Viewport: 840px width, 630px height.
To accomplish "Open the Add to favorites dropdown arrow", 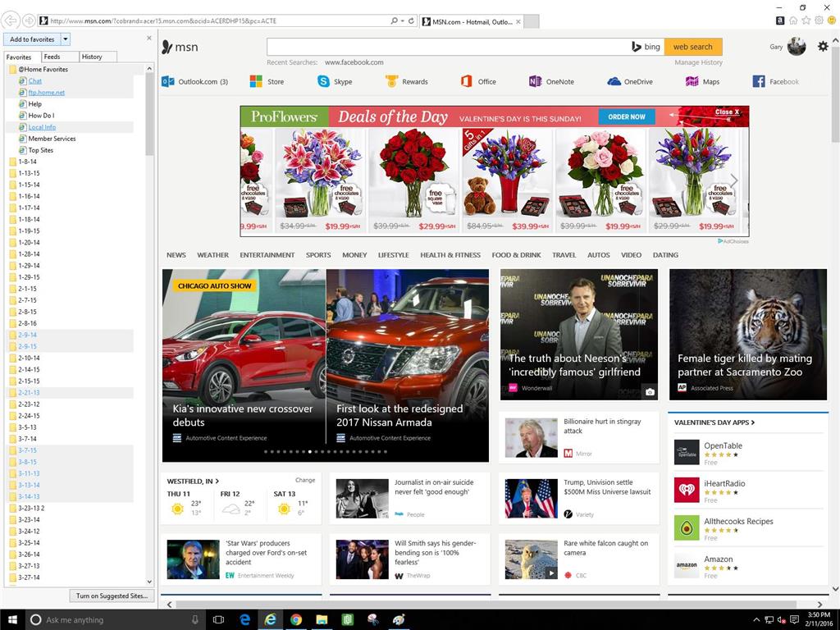I will (x=66, y=39).
